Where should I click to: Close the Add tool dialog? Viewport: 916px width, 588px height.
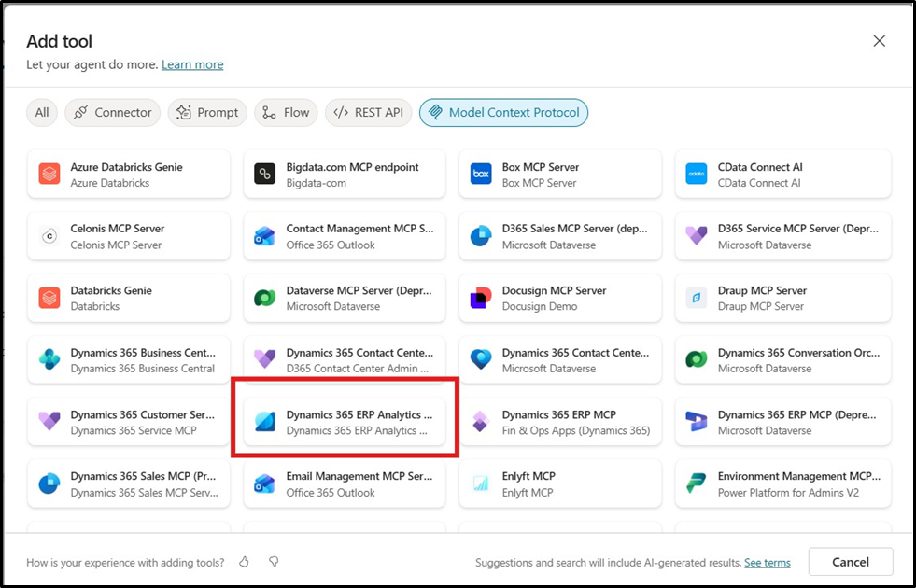click(880, 41)
